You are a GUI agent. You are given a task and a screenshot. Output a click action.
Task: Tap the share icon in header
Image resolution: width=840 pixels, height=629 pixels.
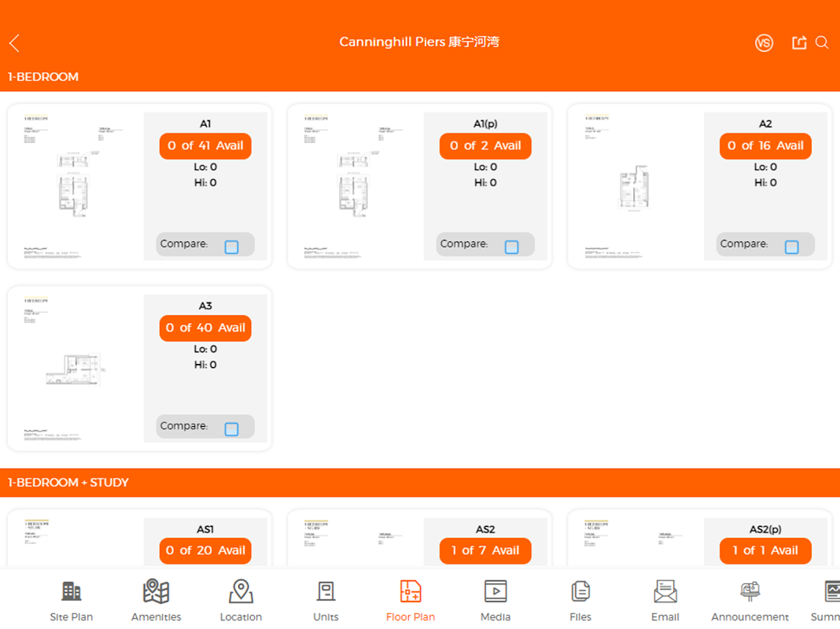point(799,42)
